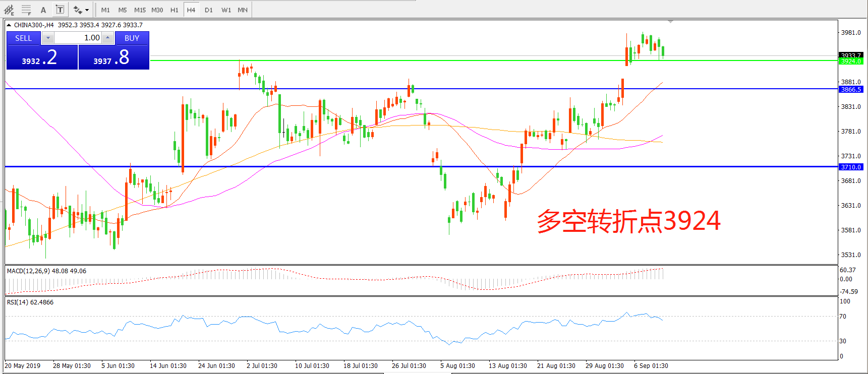
Task: Collapse the one-click trading panel triangle
Action: coord(9,25)
